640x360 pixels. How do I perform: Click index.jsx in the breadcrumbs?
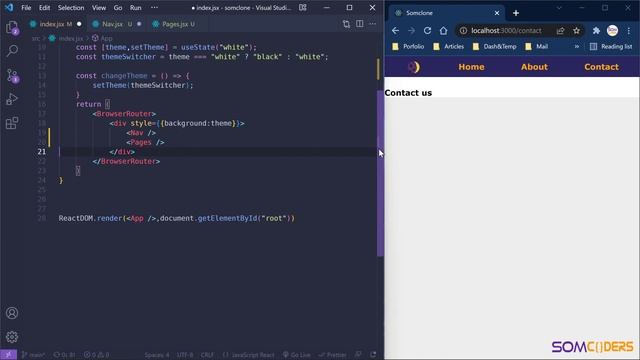coord(66,38)
